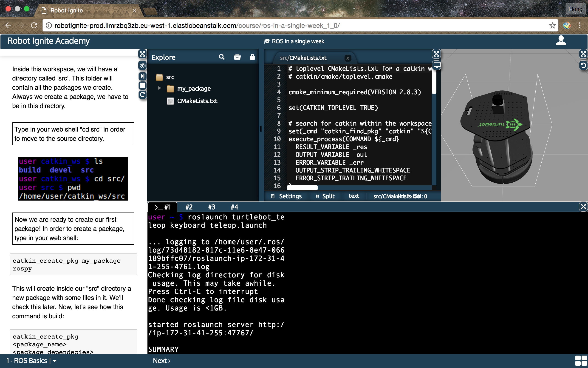Expand the web shell to fullscreen
588x368 pixels.
tap(583, 207)
